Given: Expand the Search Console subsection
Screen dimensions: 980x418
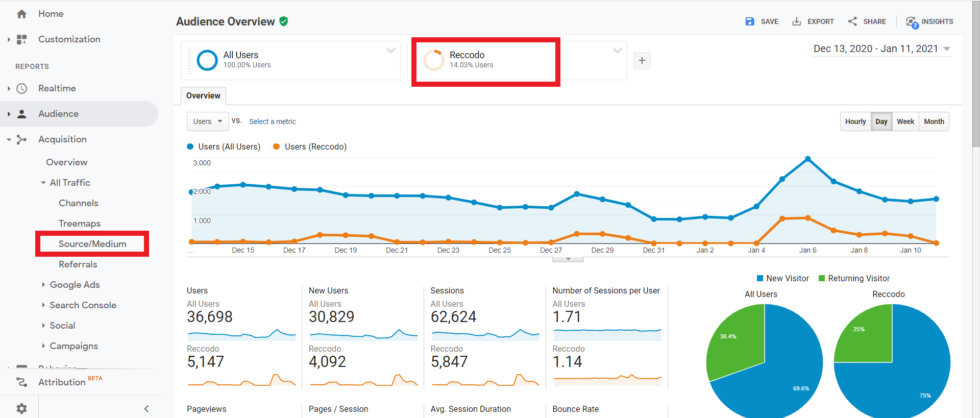Looking at the screenshot, I should point(43,305).
